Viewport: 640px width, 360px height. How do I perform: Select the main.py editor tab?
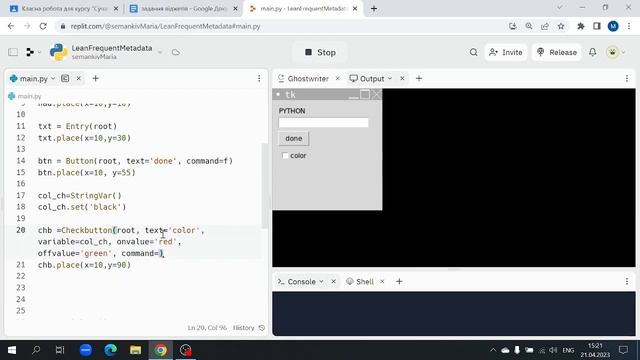[33, 78]
